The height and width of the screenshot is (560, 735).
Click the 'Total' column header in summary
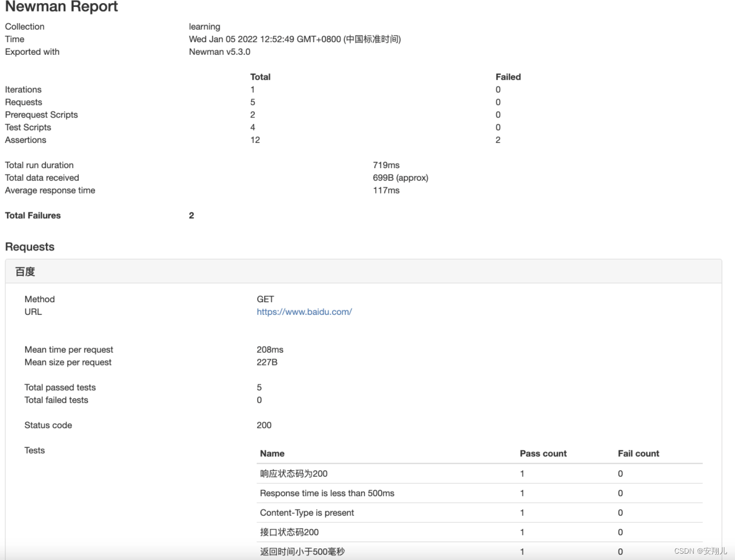coord(260,77)
